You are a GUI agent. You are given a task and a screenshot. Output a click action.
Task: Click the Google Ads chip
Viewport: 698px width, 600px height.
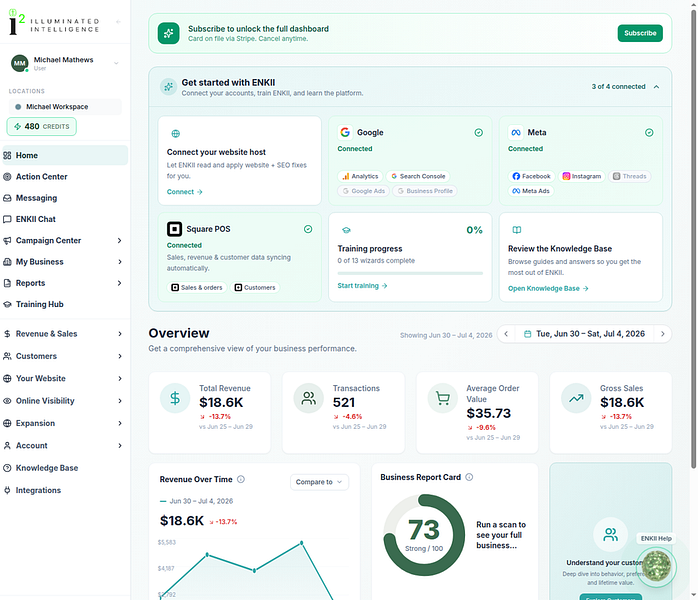click(363, 191)
